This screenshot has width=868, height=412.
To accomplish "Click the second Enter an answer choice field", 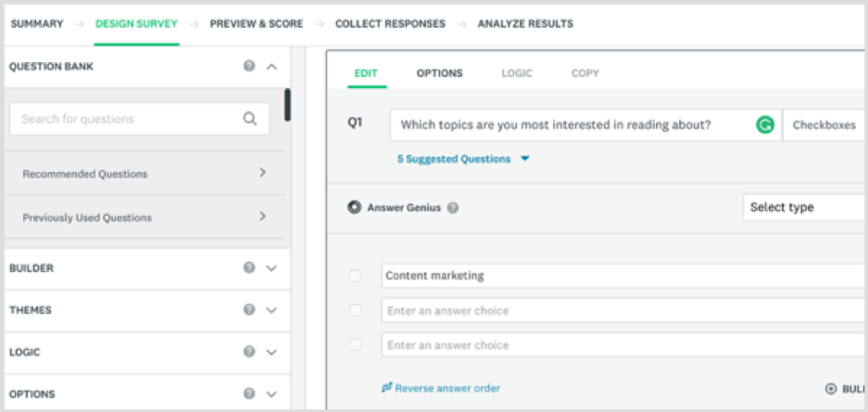I will pos(623,310).
